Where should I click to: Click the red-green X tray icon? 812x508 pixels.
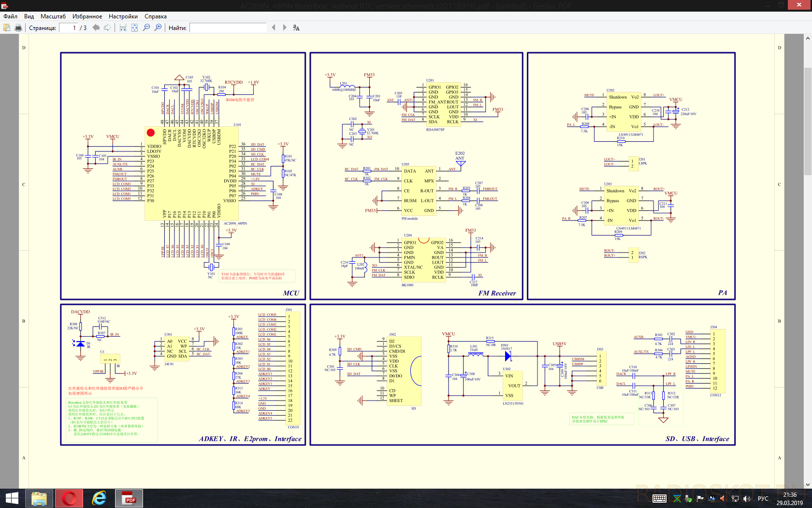coord(677,499)
